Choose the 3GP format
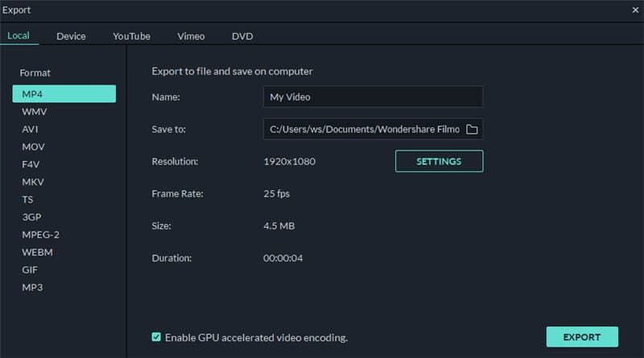 32,217
